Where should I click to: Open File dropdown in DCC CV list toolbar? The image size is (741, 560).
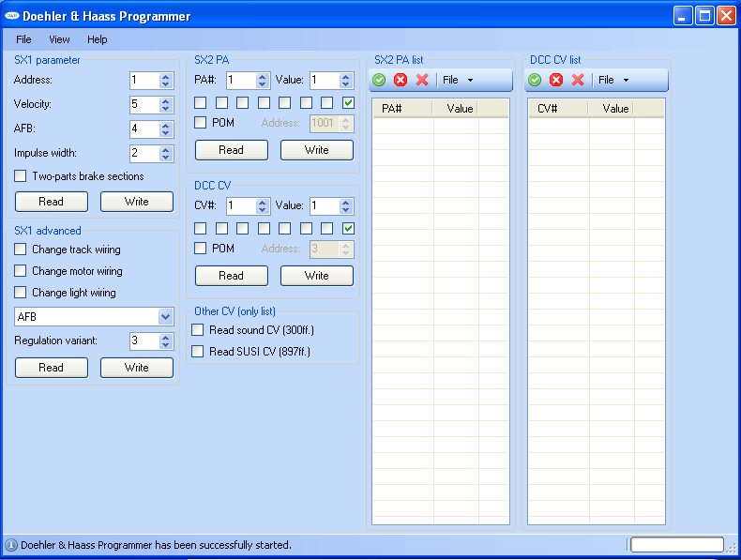click(612, 80)
